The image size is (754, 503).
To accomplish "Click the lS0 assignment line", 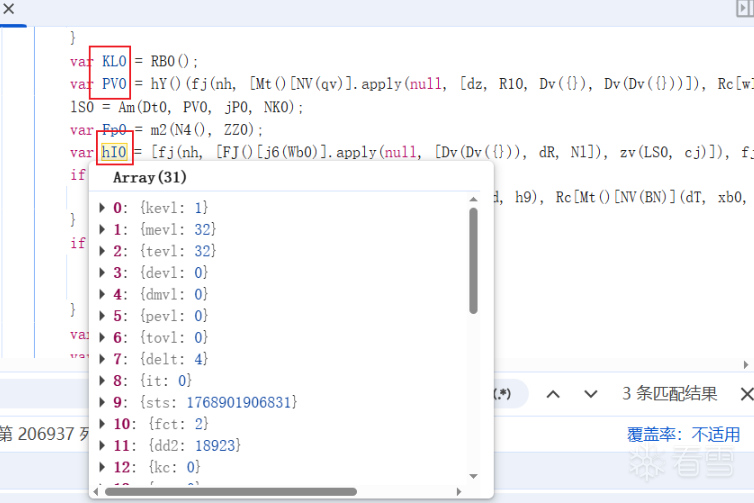I will [x=187, y=107].
